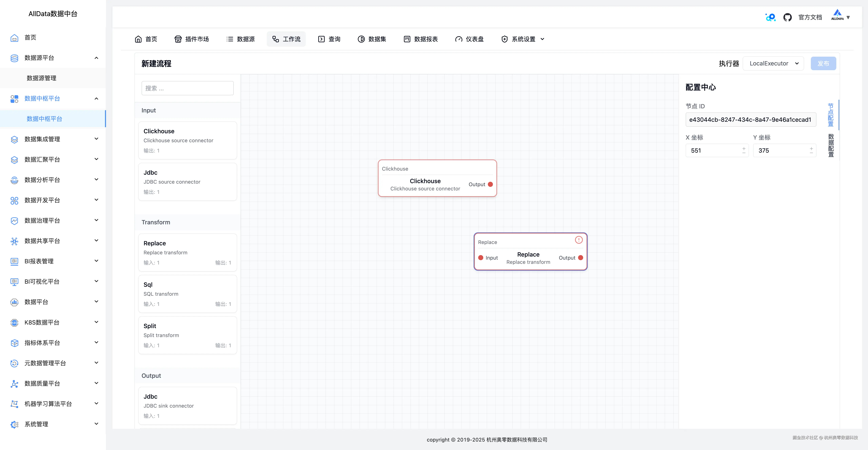The image size is (868, 450).
Task: Switch to 数据配置 vertical tab
Action: pos(831,145)
